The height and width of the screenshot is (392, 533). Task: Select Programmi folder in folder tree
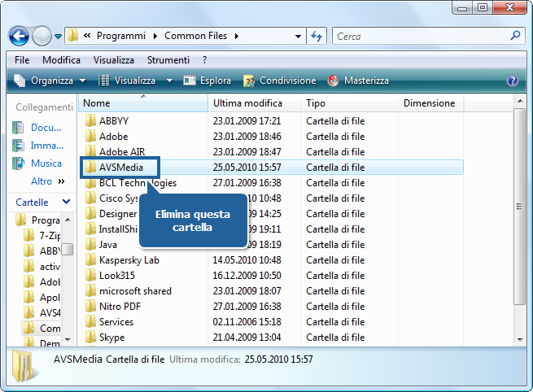tap(38, 220)
